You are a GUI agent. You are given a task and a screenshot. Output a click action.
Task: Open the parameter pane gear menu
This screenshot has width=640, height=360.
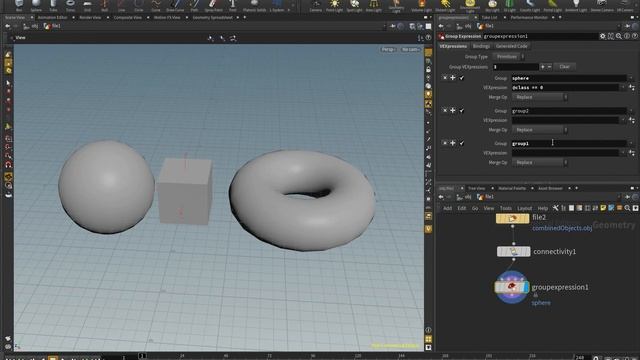click(x=602, y=36)
